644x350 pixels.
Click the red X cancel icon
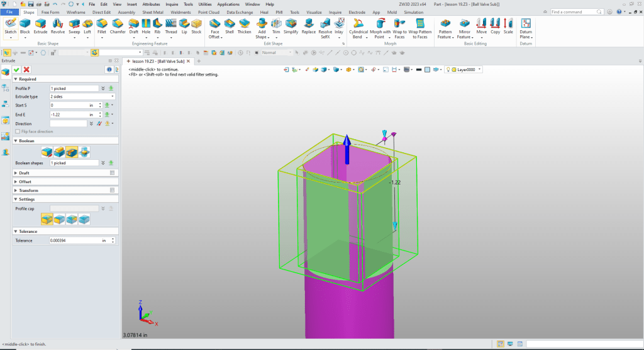click(27, 69)
